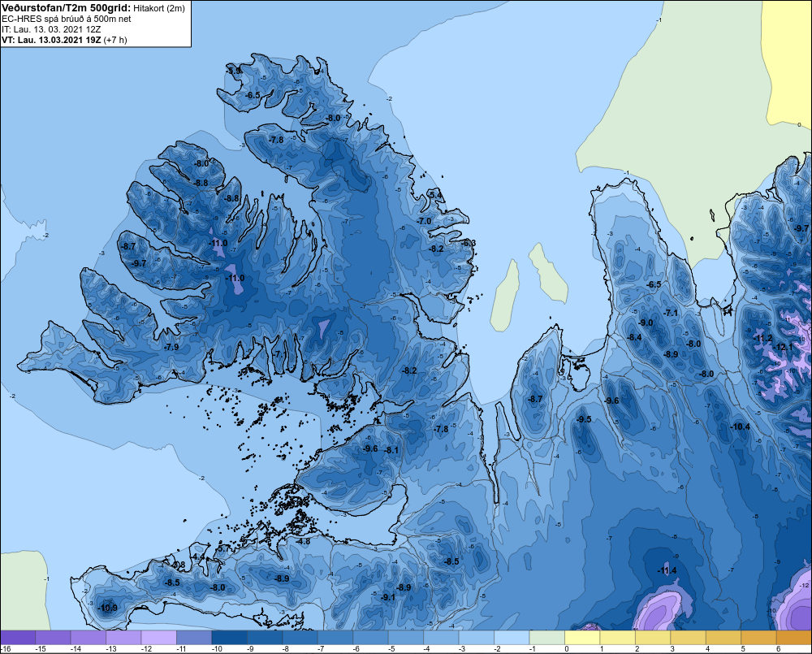Click the '-10.4' temperature label
This screenshot has width=812, height=654.
(x=741, y=427)
